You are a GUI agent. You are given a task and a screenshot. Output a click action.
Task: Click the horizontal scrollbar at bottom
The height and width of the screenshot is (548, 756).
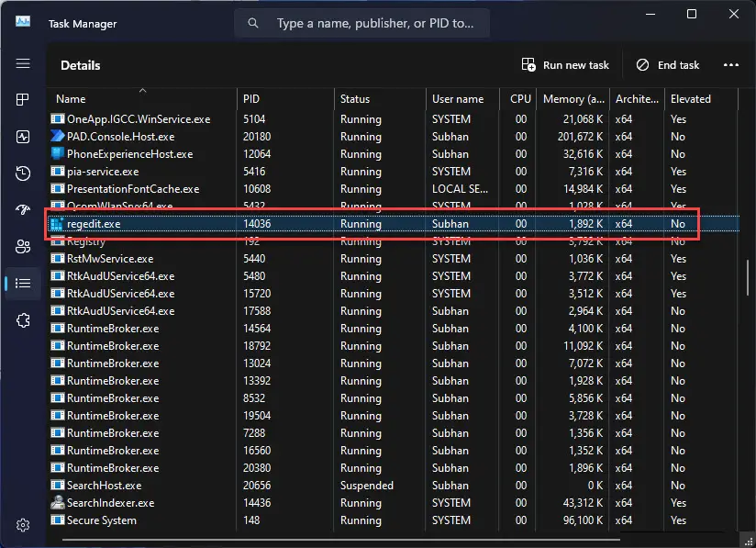[x=340, y=540]
